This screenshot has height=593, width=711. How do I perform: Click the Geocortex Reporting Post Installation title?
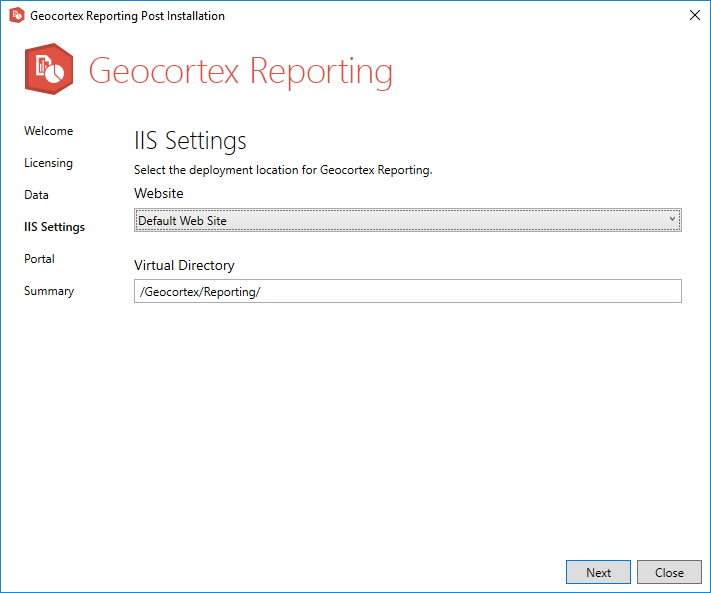(x=127, y=16)
